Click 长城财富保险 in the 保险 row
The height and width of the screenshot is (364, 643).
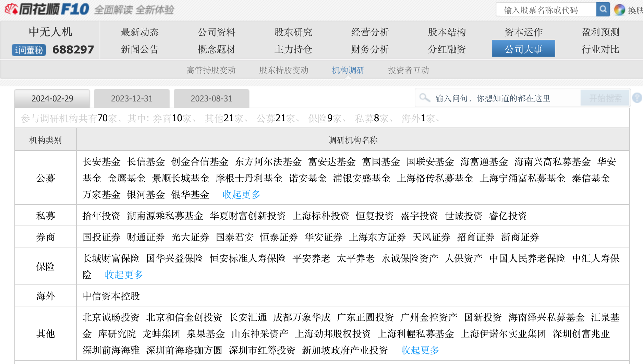tap(111, 258)
